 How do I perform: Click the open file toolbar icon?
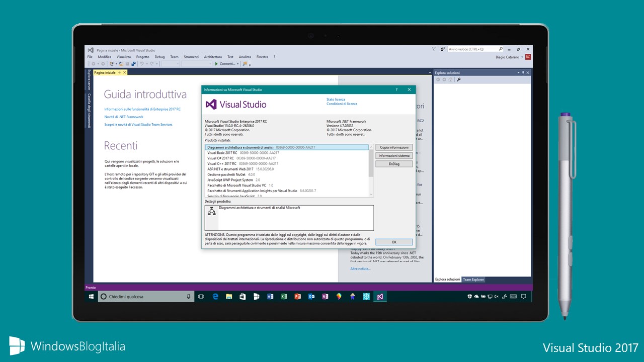(x=121, y=64)
